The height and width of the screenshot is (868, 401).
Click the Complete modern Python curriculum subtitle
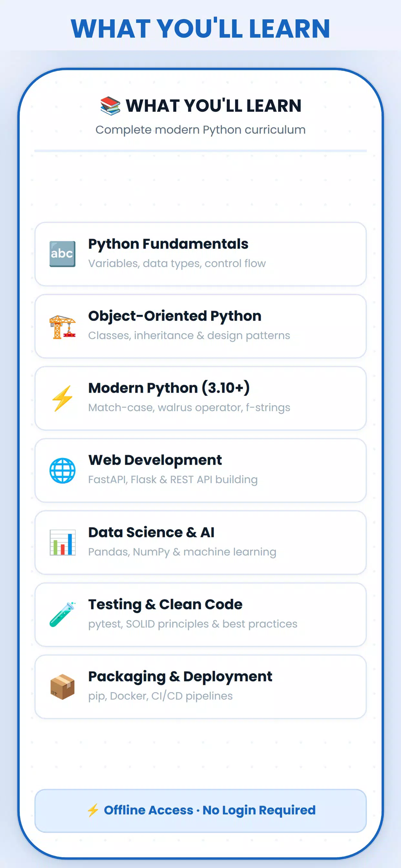tap(200, 130)
